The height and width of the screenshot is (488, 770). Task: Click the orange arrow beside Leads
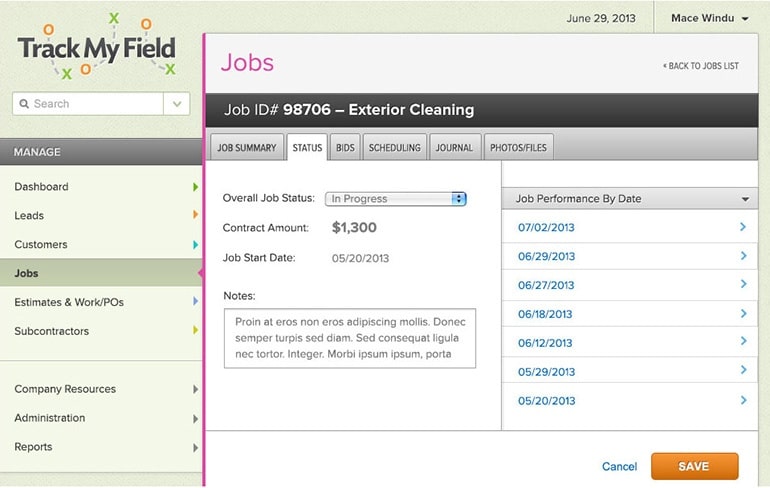(195, 215)
